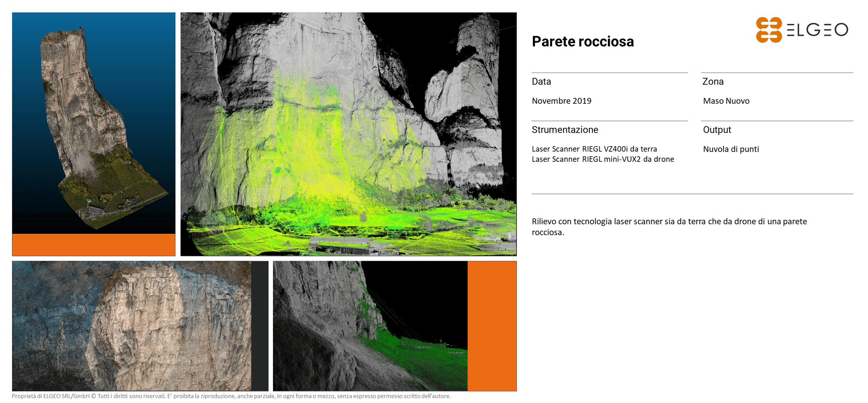This screenshot has width=868, height=403.
Task: Click the small icon in large image corner
Action: click(x=185, y=16)
